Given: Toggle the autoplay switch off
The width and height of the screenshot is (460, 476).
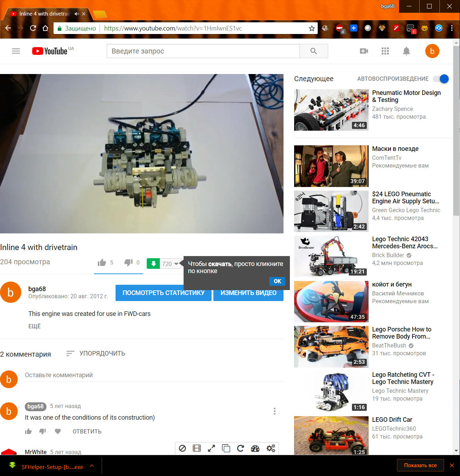Looking at the screenshot, I should [x=441, y=79].
